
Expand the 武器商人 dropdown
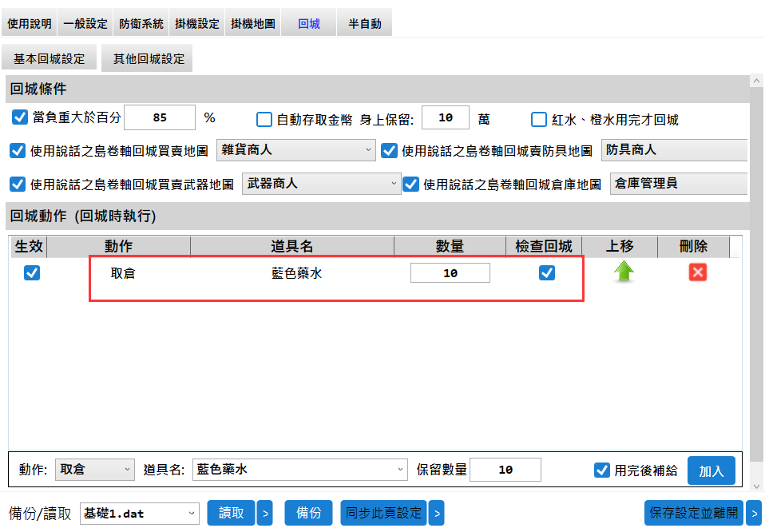click(x=321, y=184)
